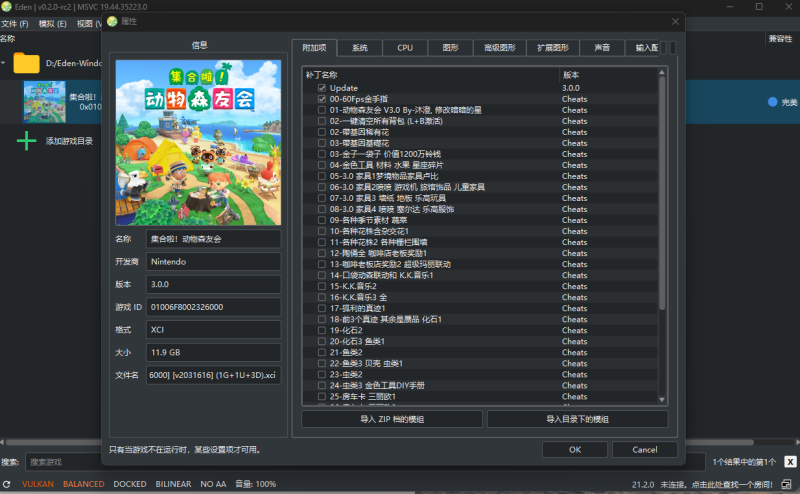Click the Eden logo in properties dialog title

pos(112,21)
